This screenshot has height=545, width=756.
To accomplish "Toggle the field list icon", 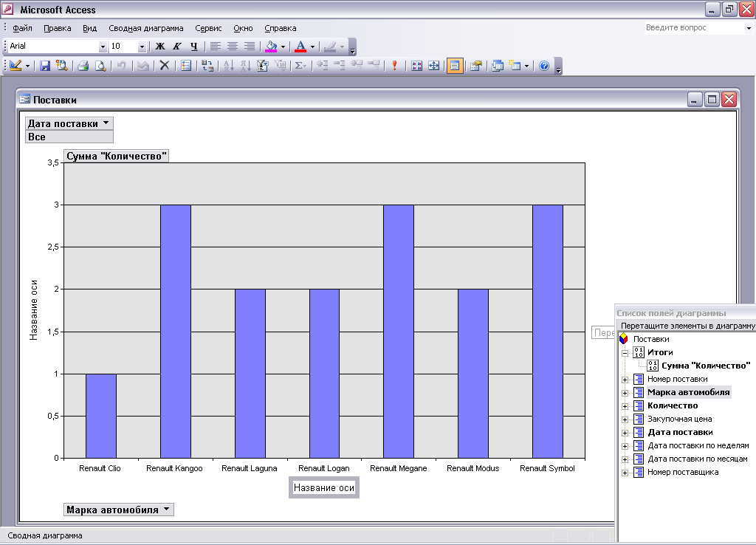I will click(x=455, y=66).
